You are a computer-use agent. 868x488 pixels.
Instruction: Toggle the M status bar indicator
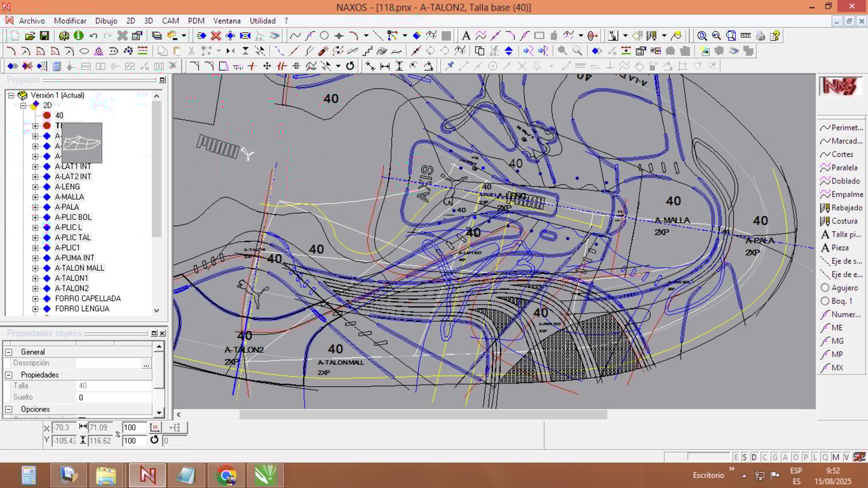point(836,457)
